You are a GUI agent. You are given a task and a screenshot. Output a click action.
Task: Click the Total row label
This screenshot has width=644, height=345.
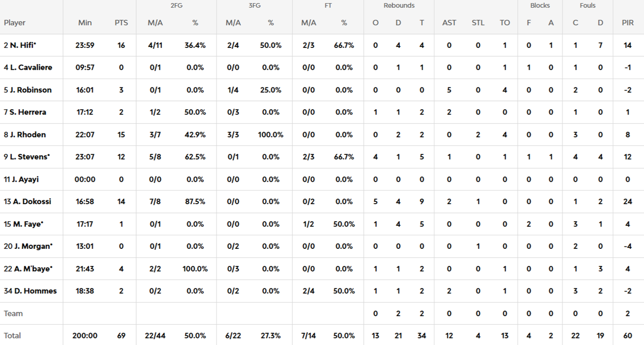tap(12, 336)
